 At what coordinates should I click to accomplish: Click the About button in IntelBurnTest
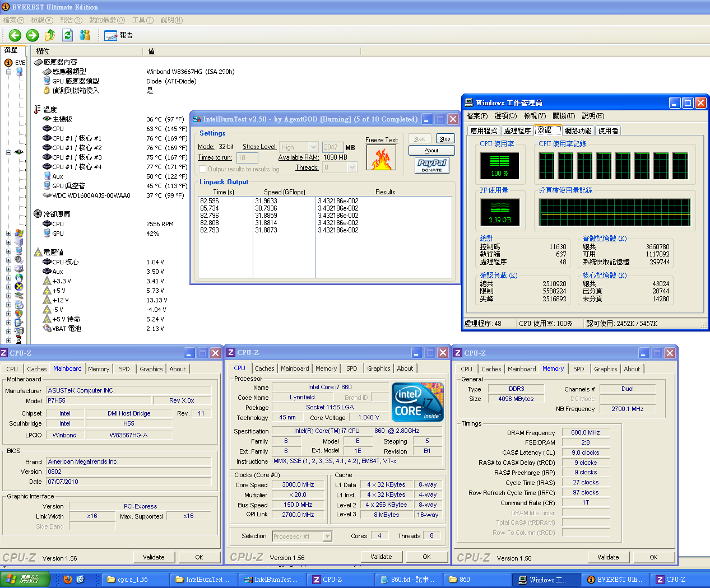click(431, 151)
